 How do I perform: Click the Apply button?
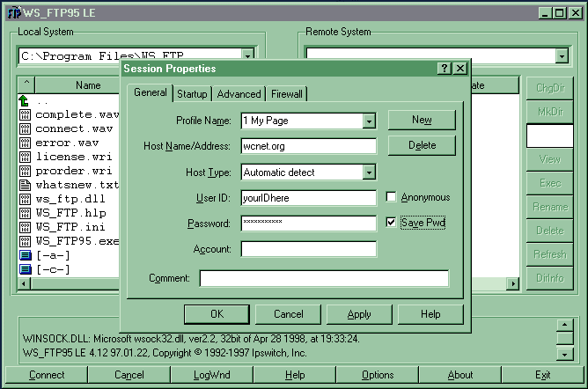click(359, 314)
